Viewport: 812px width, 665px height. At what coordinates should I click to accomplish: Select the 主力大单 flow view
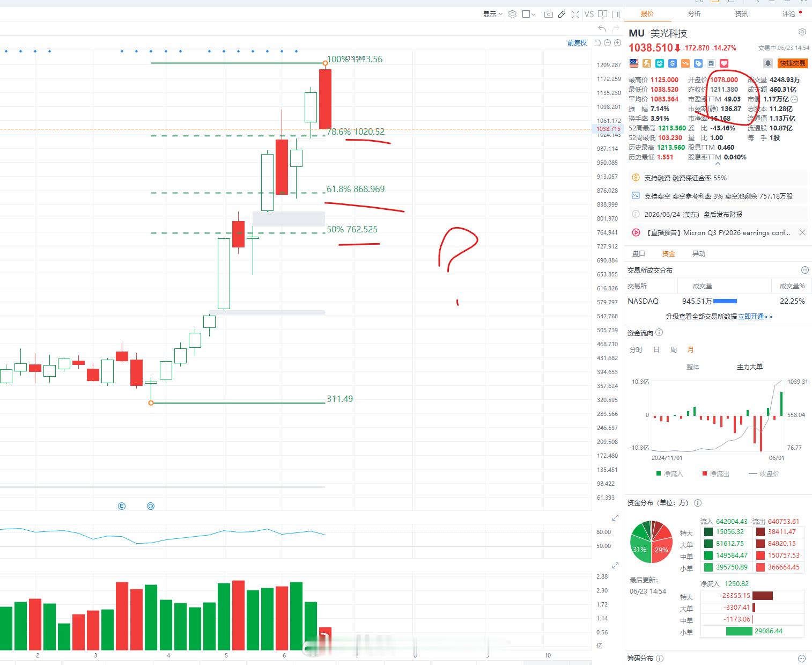pos(750,367)
